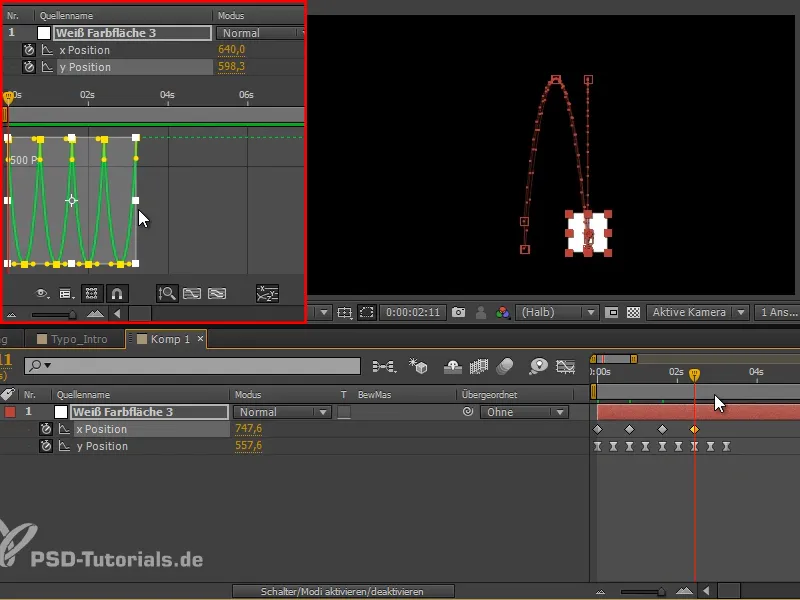
Task: Click zoom-in mountains in the inset panel
Action: pos(95,314)
